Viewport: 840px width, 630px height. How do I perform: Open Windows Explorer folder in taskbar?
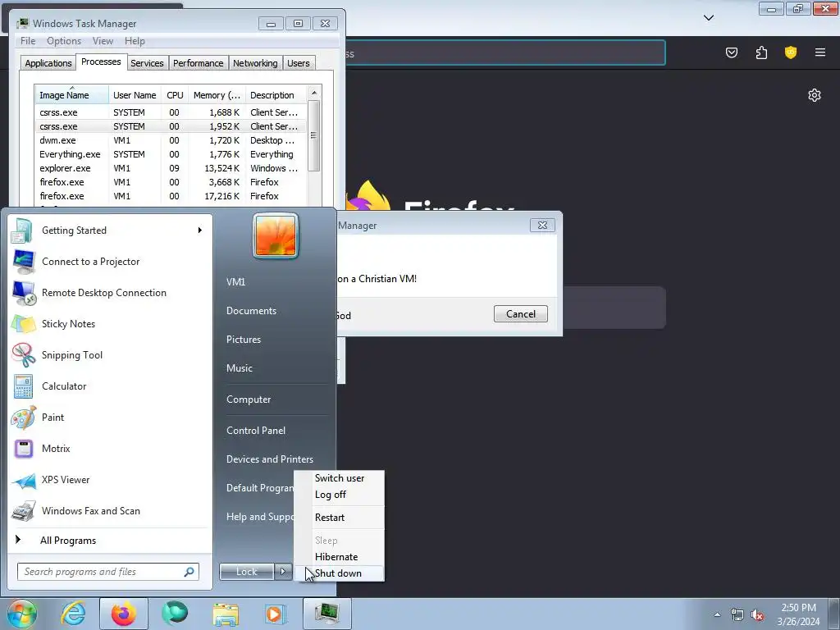click(x=226, y=614)
